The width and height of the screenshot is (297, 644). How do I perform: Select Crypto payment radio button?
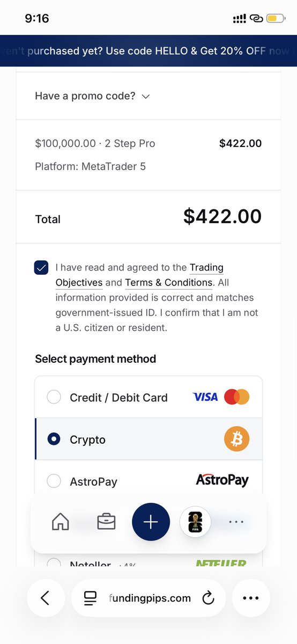(x=54, y=440)
